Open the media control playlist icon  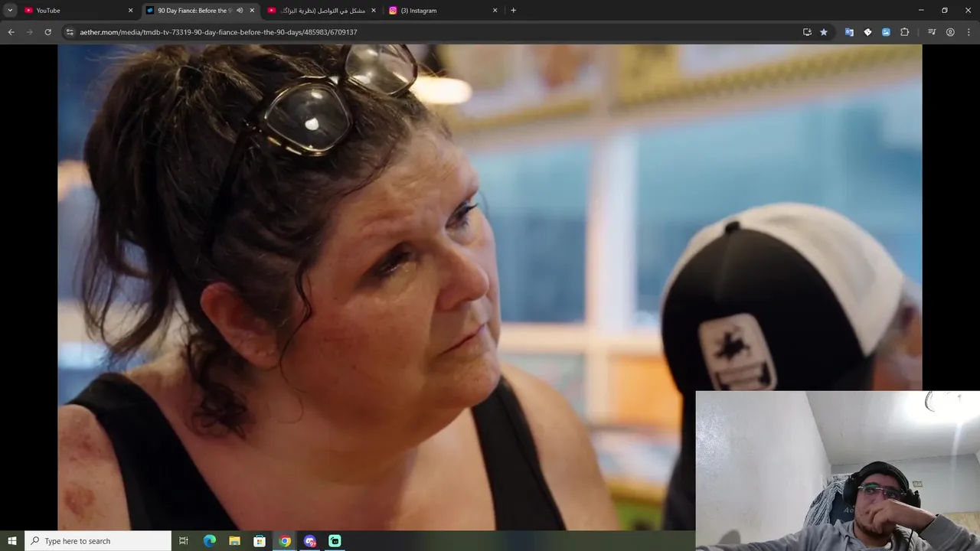pyautogui.click(x=932, y=32)
